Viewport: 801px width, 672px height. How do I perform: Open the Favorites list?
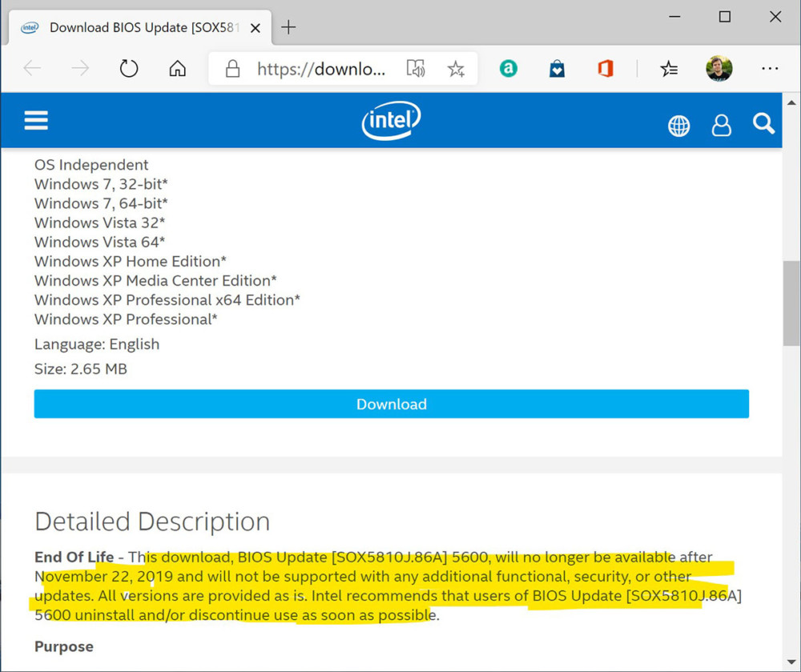(669, 68)
